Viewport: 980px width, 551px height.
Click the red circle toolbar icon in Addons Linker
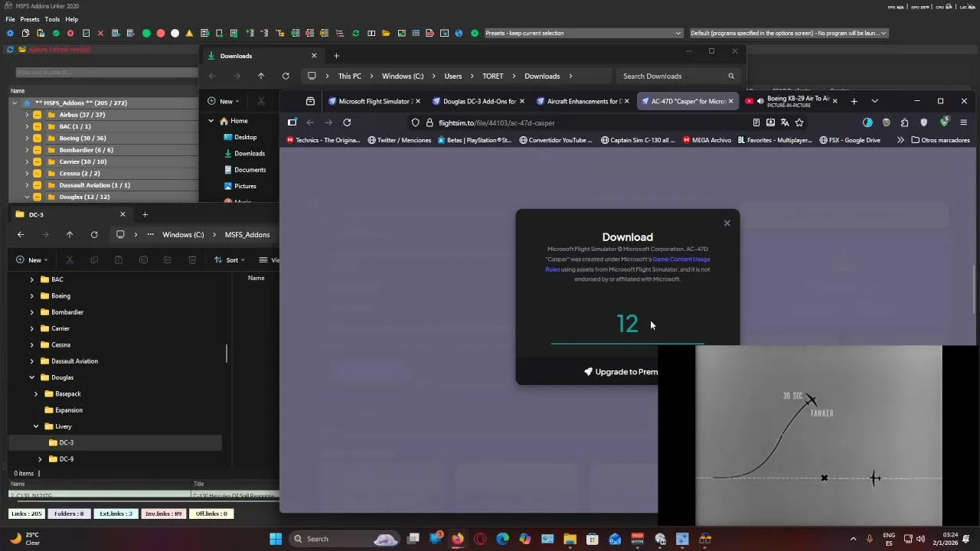coord(160,33)
